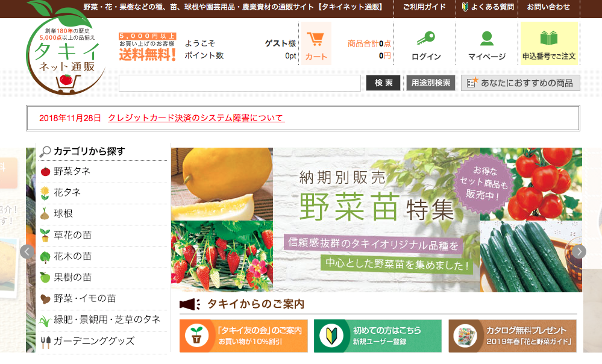
Task: Click the magnifier icon beside カテゴリから探す
Action: (45, 151)
